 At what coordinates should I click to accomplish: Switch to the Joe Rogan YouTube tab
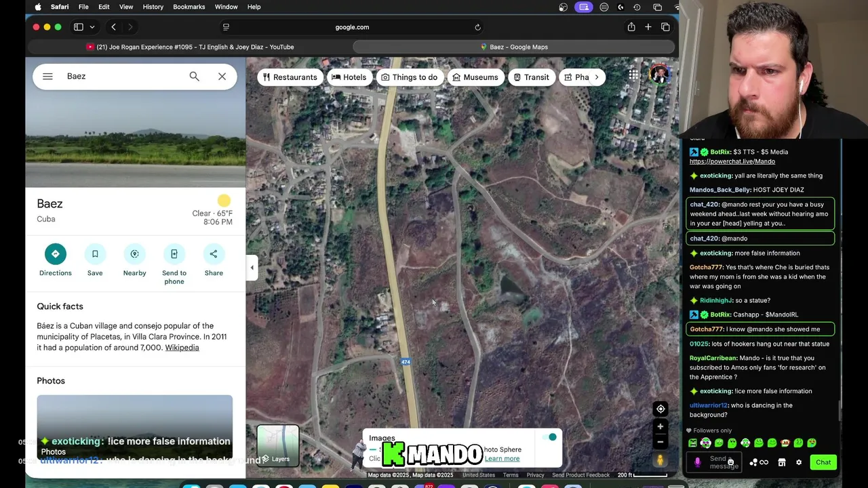190,47
